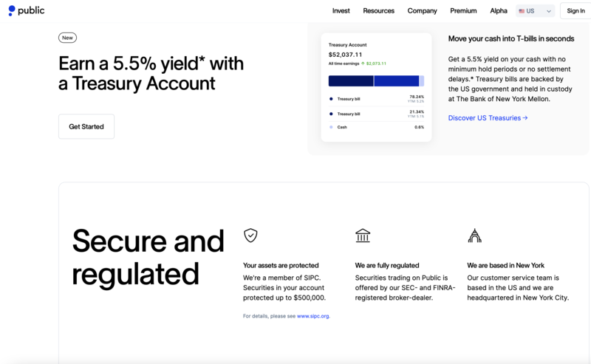This screenshot has width=591, height=364.
Task: Click the Cash legend dot
Action: tap(331, 127)
